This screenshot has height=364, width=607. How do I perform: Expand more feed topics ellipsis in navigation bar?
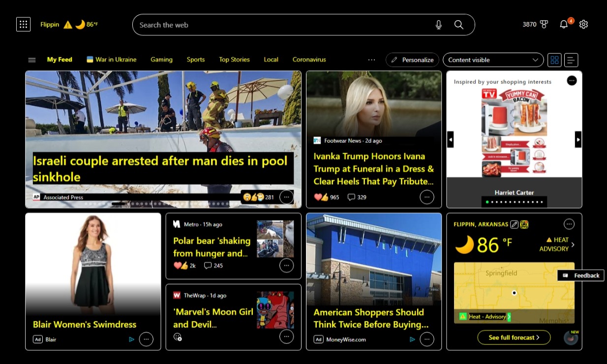click(x=371, y=60)
